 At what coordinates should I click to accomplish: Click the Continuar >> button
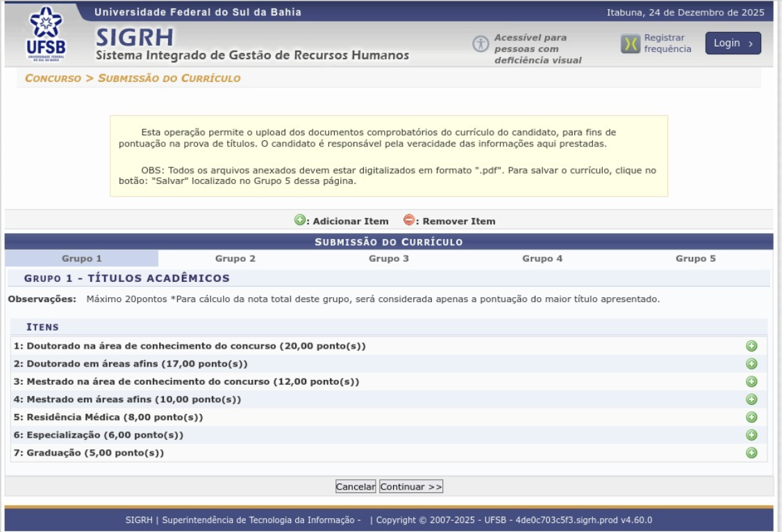411,487
